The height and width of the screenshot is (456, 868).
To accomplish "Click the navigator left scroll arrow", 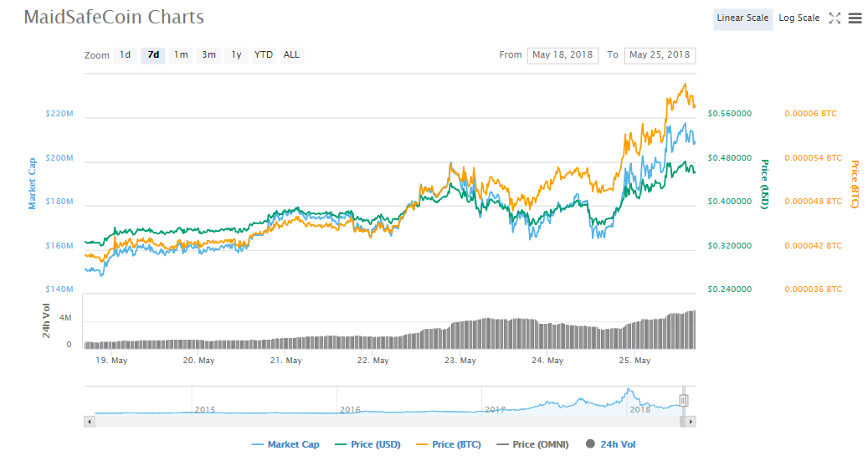I will coord(89,422).
